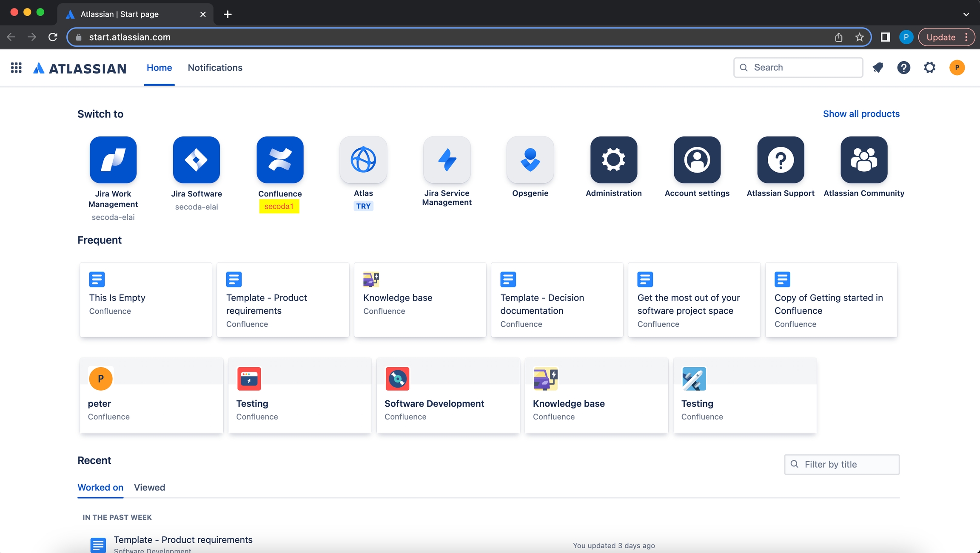The width and height of the screenshot is (980, 553).
Task: Expand the tab search chevron
Action: pos(966,14)
